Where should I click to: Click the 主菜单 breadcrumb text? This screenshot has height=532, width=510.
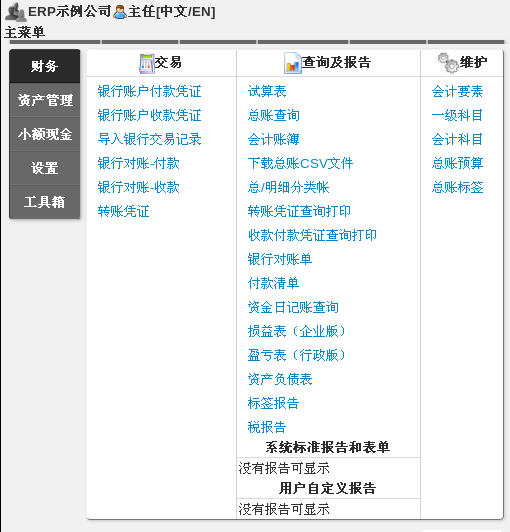point(24,33)
